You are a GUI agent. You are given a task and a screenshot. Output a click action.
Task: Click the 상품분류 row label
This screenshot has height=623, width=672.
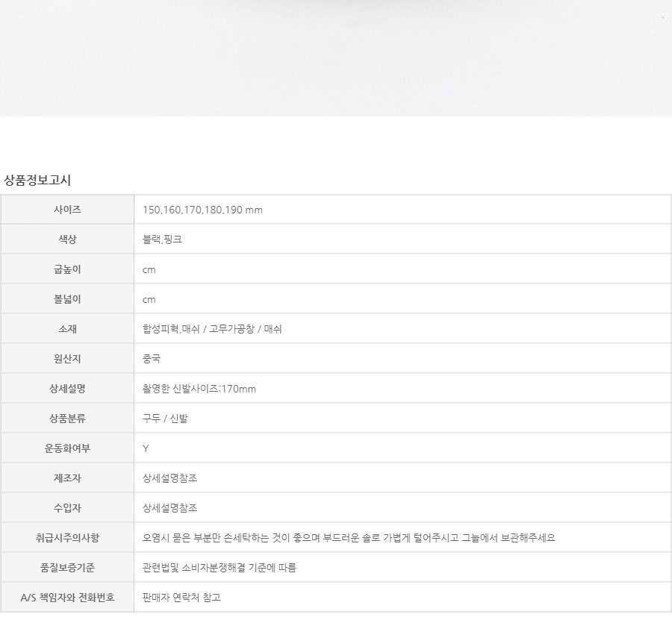(x=68, y=419)
